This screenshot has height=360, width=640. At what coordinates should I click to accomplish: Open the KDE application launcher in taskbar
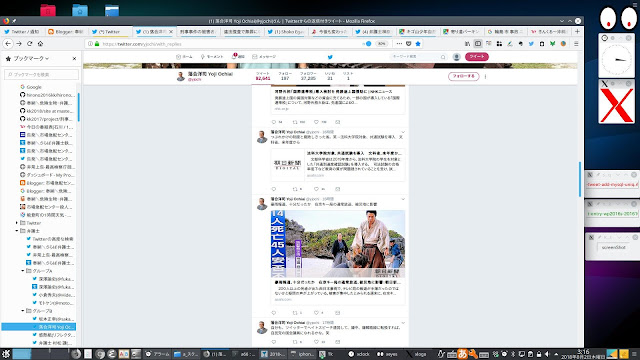click(5, 354)
